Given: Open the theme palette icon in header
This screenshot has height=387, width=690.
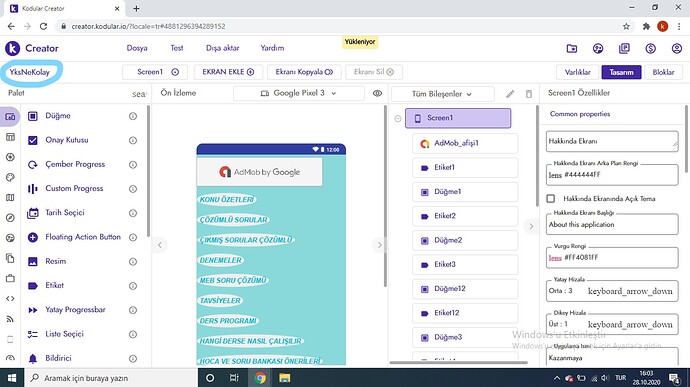Looking at the screenshot, I should point(598,48).
